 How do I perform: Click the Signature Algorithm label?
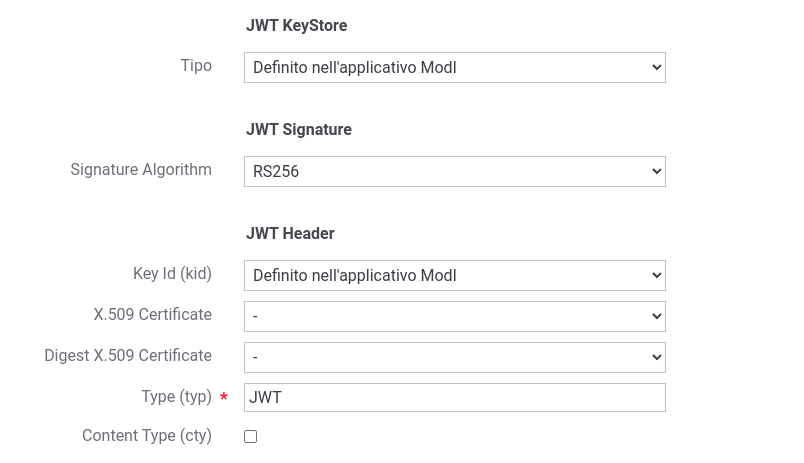pos(141,169)
